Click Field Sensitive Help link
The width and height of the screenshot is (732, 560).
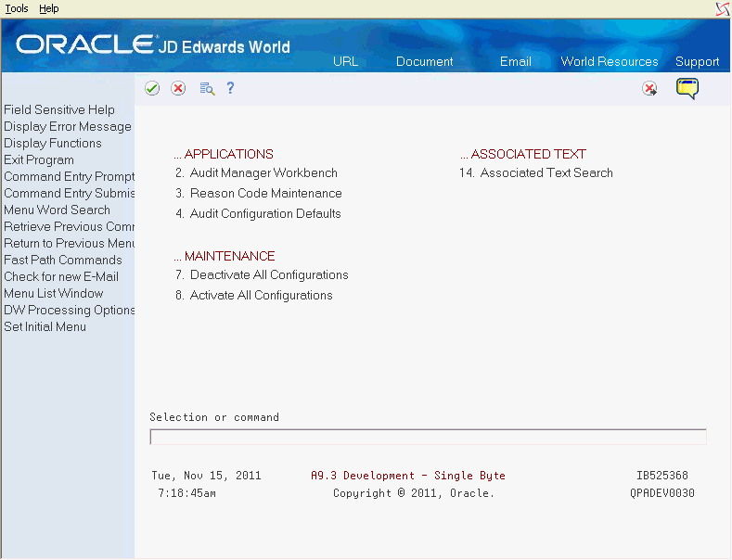pyautogui.click(x=59, y=109)
